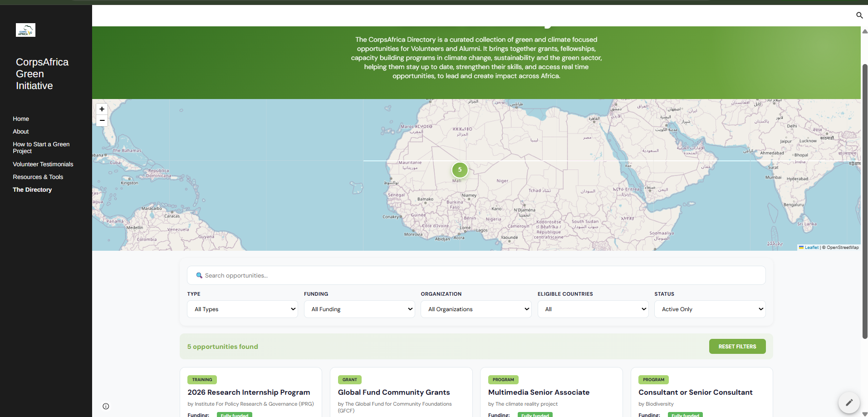Navigate to Volunteer Testimonials
Screen dimensions: 868x417
point(43,164)
